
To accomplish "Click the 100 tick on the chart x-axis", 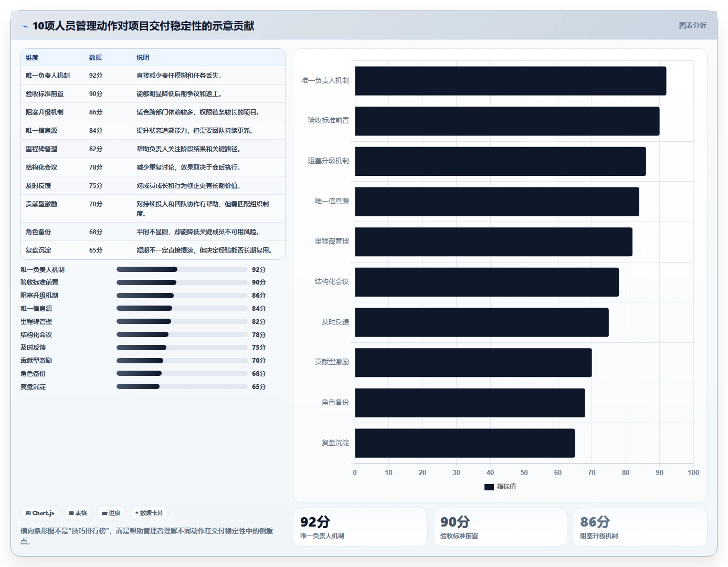I will click(x=693, y=472).
